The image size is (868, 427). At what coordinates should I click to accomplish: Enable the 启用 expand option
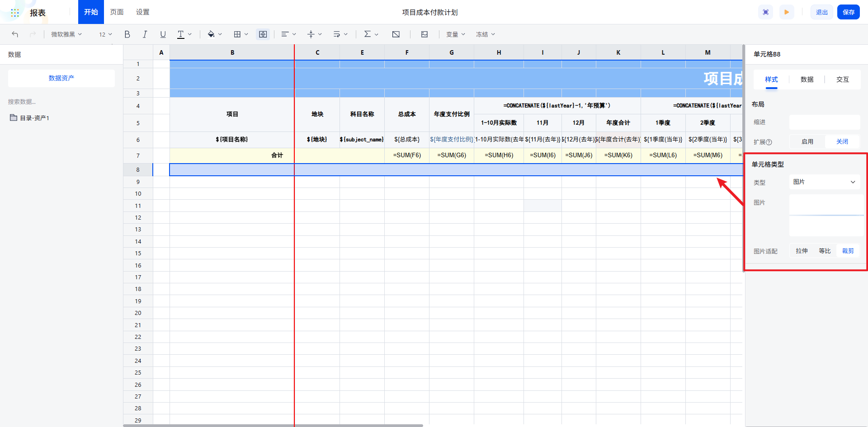(807, 142)
